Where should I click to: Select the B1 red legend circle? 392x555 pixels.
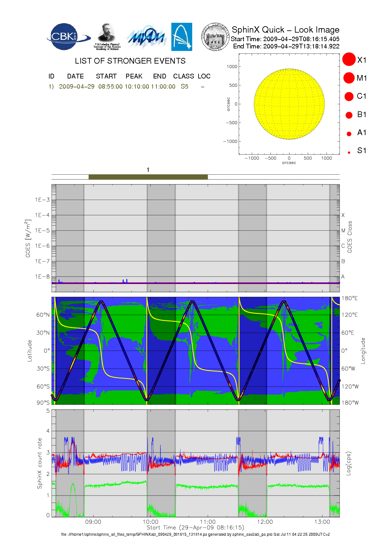tap(349, 115)
